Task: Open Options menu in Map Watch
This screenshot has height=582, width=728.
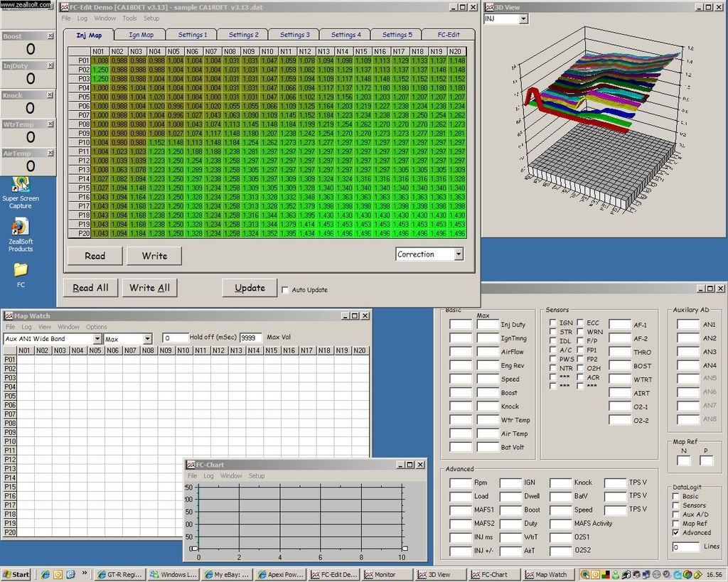Action: point(96,327)
